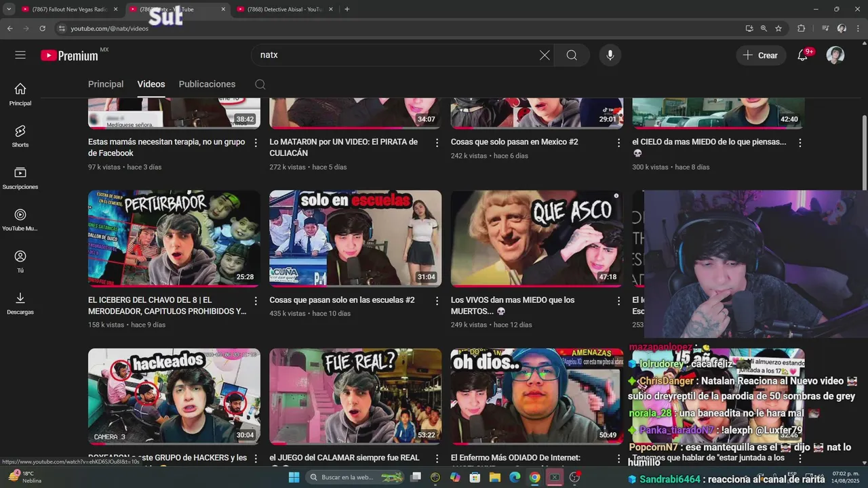This screenshot has width=868, height=488.
Task: Open options for 'el CIELO da mas MIEDO' video
Action: 800,143
